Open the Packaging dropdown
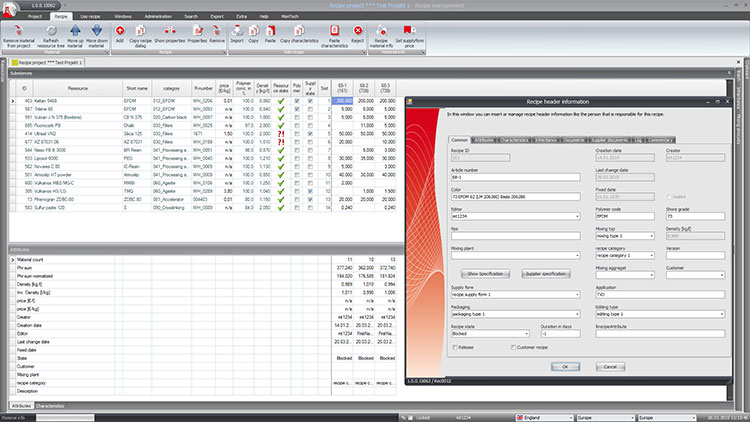750x422 pixels. coord(577,314)
